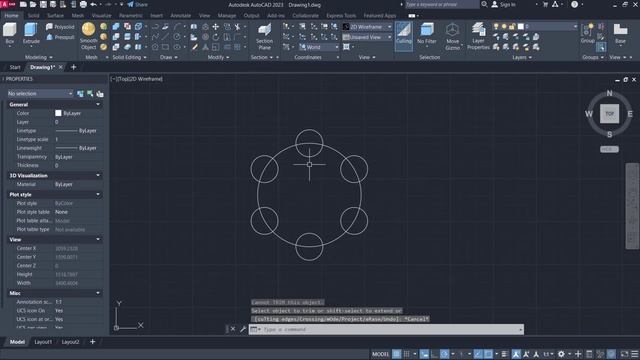
Task: Open the 2D Wireframe visual style dropdown
Action: (367, 27)
